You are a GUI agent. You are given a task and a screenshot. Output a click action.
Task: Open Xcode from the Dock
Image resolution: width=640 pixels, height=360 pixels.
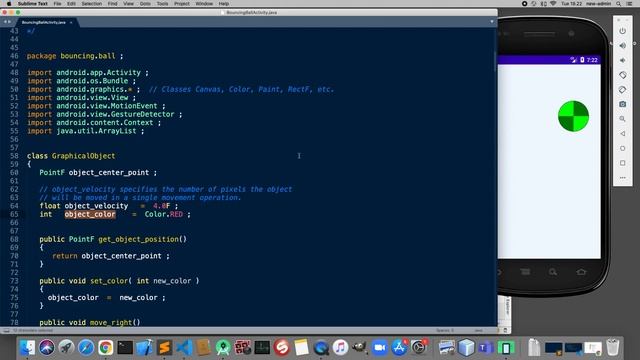tap(144, 347)
